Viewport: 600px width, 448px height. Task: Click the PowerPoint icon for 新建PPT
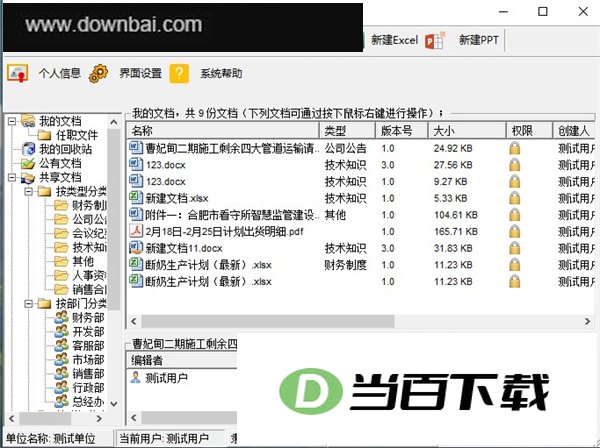[x=435, y=40]
